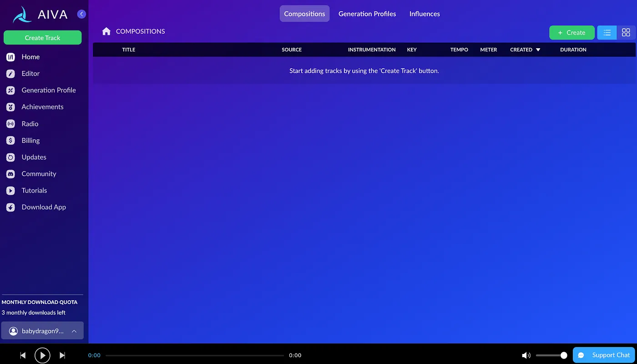
Task: Sort compositions by TITLE column
Action: (129, 50)
